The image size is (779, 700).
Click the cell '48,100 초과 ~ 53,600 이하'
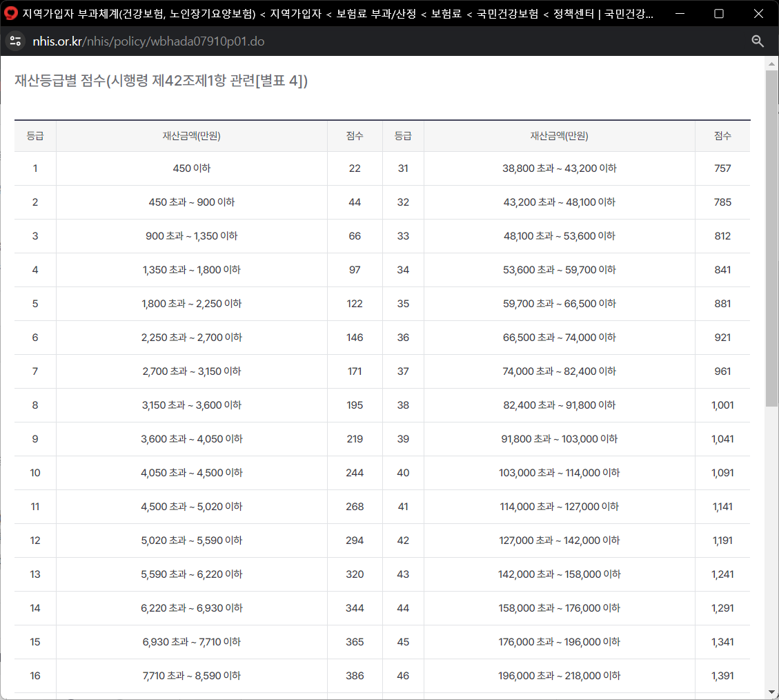pos(560,236)
